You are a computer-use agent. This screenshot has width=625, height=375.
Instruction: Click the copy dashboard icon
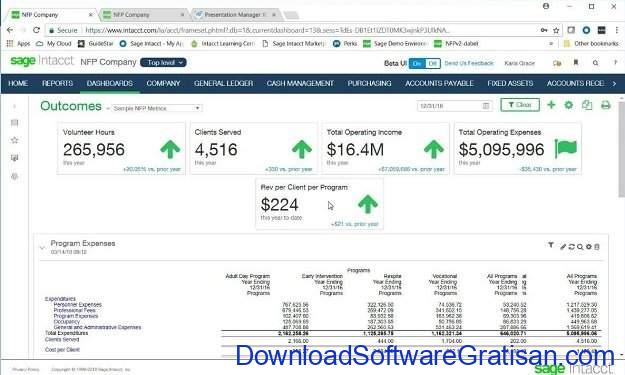(x=587, y=105)
